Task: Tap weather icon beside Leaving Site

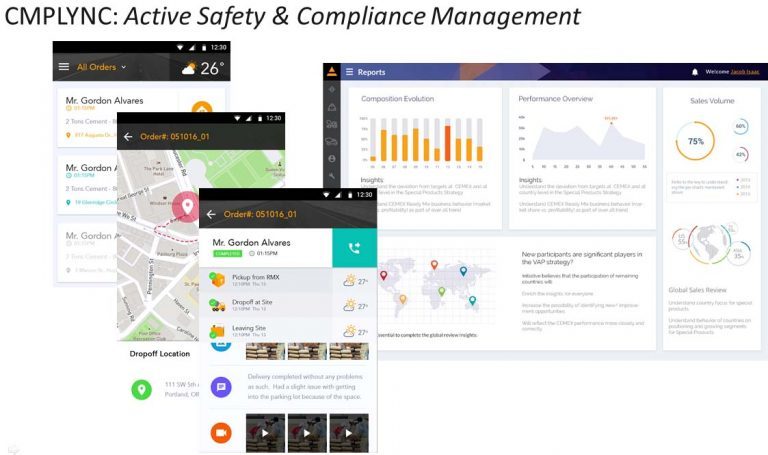Action: point(349,332)
